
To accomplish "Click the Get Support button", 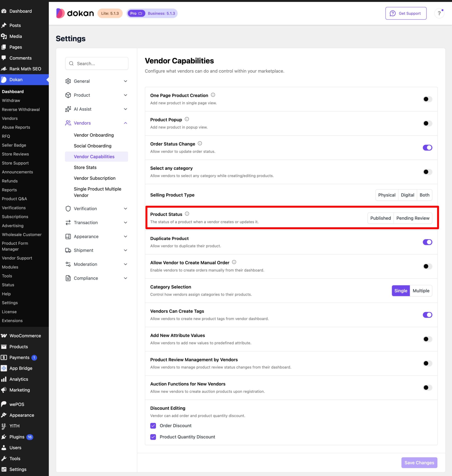I will tap(406, 13).
